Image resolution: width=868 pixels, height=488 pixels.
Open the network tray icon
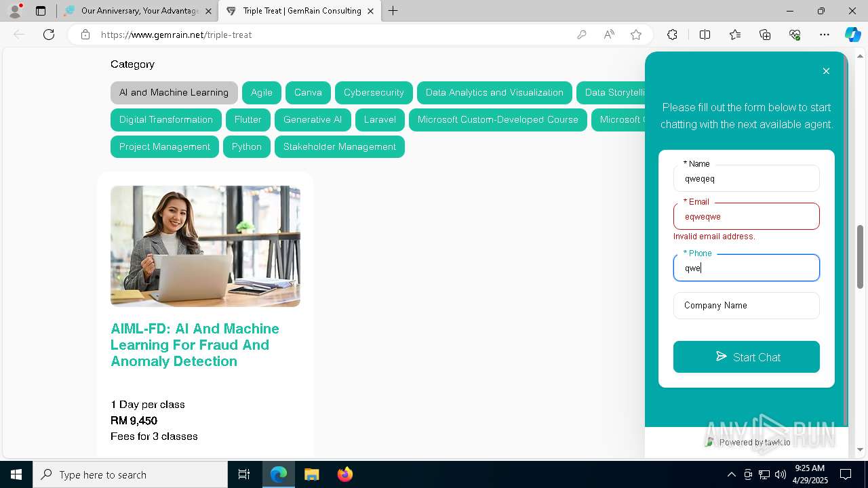pyautogui.click(x=764, y=474)
